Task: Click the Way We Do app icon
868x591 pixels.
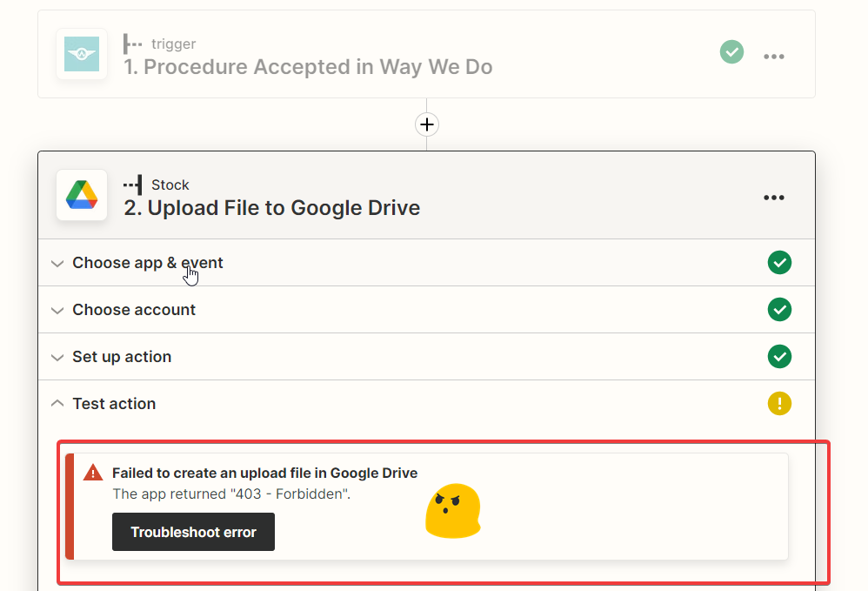Action: coord(82,54)
